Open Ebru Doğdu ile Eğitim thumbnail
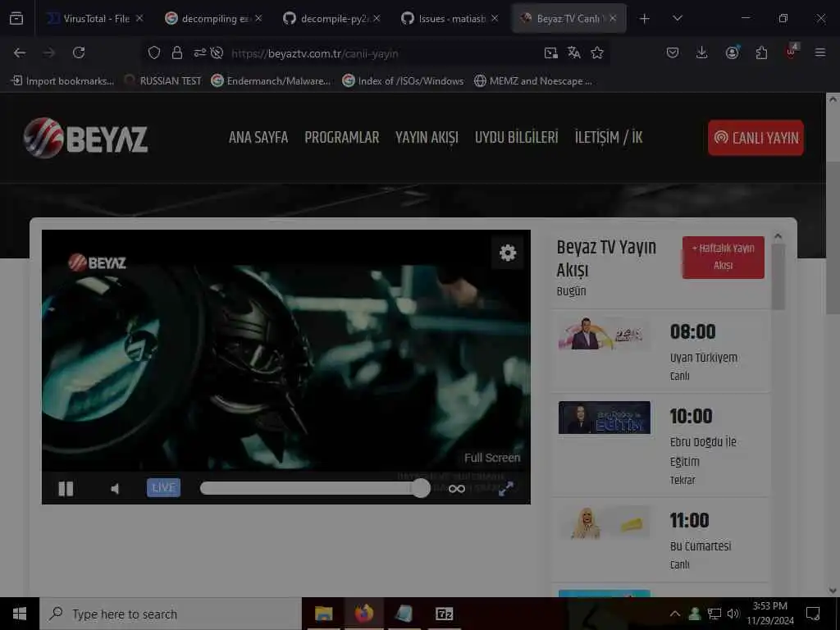The image size is (840, 630). (x=605, y=418)
